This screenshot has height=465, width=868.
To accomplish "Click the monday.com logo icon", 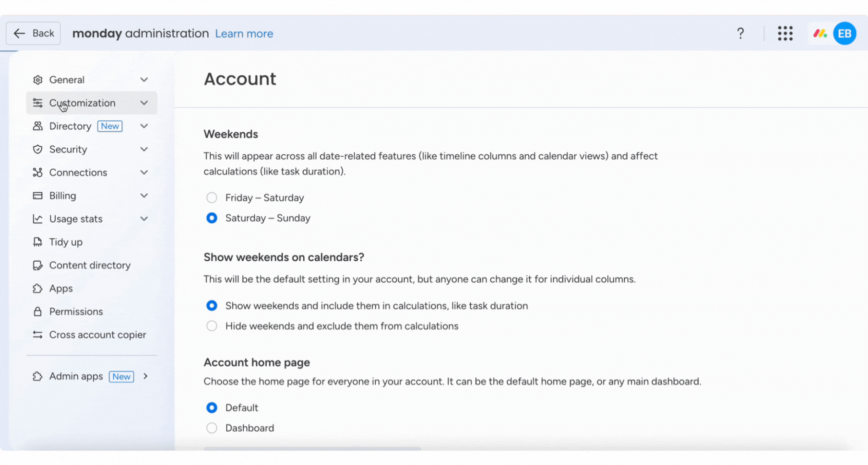I will coord(820,34).
